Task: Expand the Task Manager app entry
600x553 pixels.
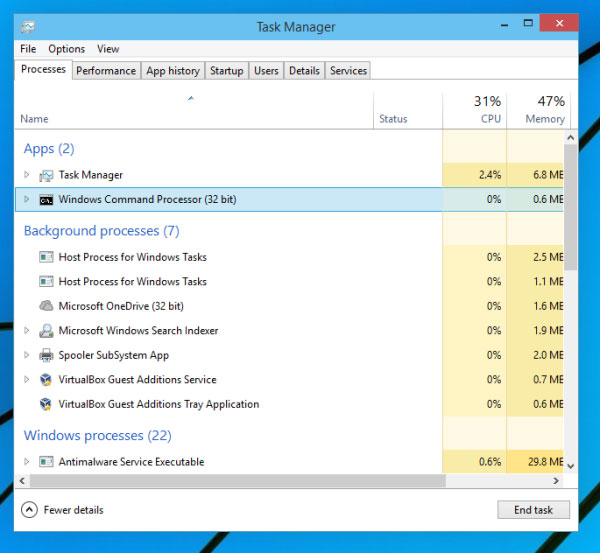Action: [26, 175]
